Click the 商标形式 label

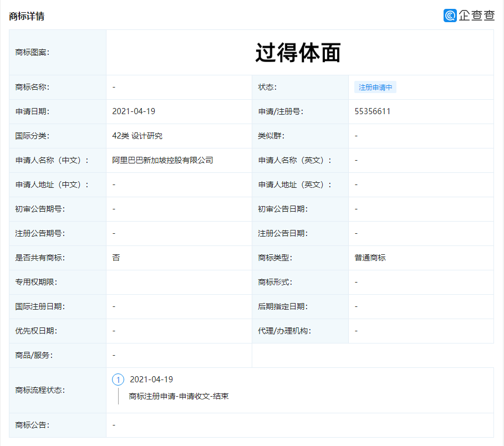point(275,282)
